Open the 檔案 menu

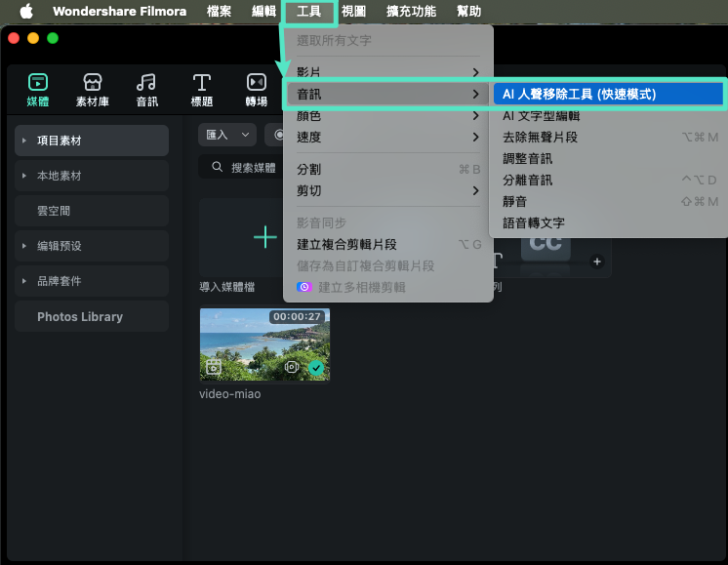pyautogui.click(x=219, y=11)
